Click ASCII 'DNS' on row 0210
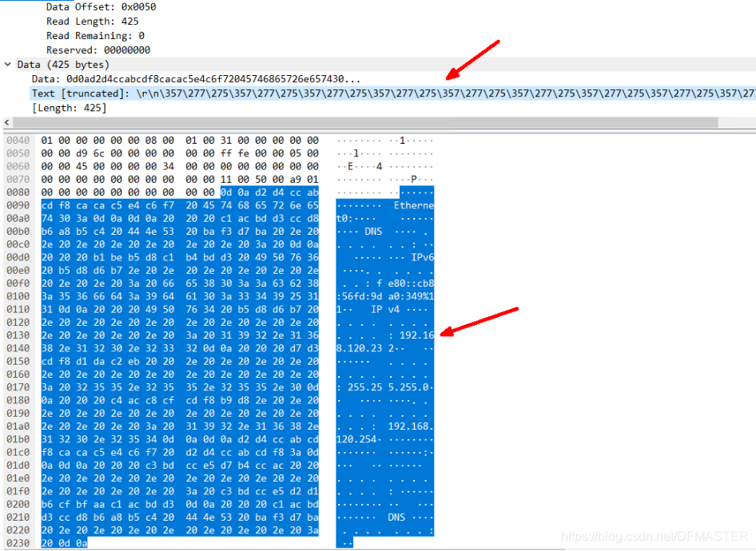 (397, 517)
